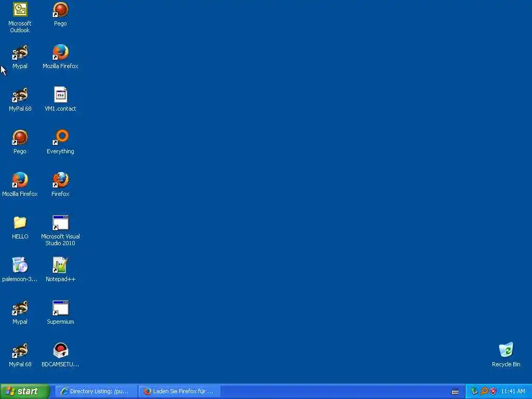Image resolution: width=532 pixels, height=399 pixels.
Task: Switch to Laden Sie Firefox taskbar window
Action: tap(180, 391)
